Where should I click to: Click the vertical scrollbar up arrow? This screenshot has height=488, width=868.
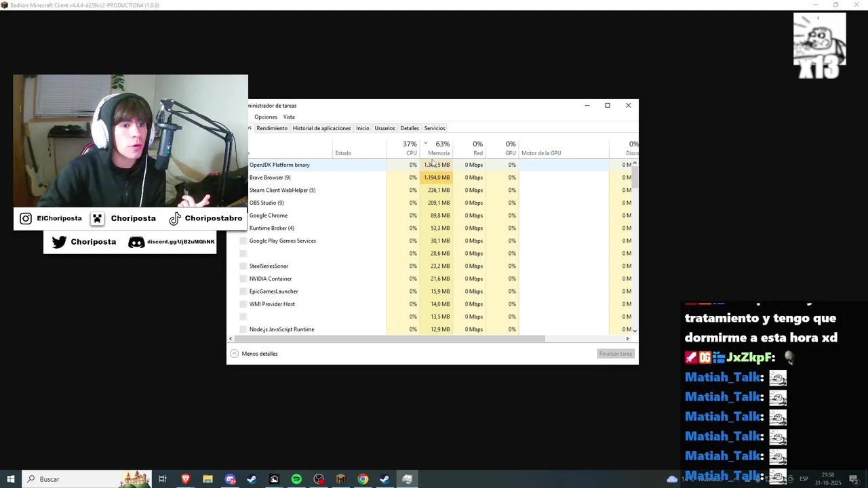(635, 163)
